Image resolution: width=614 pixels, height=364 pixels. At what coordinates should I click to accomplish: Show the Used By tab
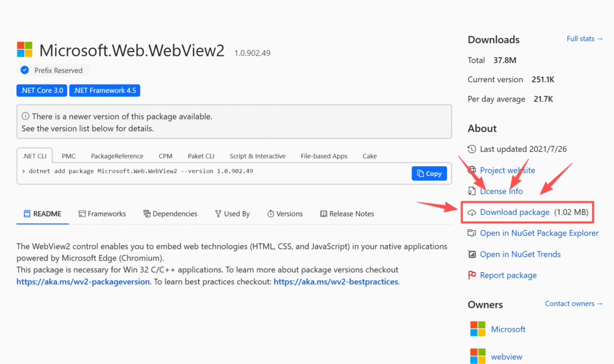pyautogui.click(x=232, y=214)
